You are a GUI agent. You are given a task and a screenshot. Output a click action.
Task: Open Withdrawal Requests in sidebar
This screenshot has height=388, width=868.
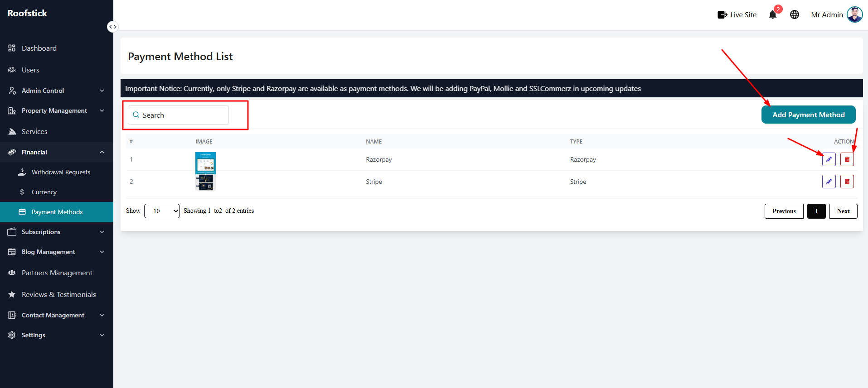tap(57, 172)
